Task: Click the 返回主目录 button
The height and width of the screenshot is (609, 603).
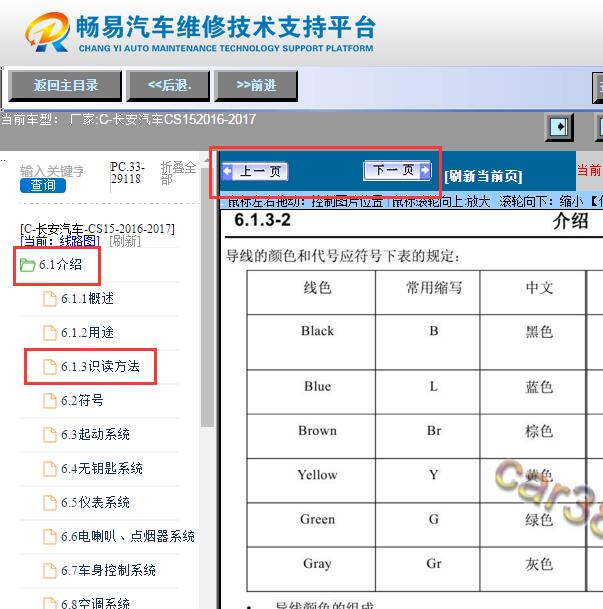Action: point(65,85)
